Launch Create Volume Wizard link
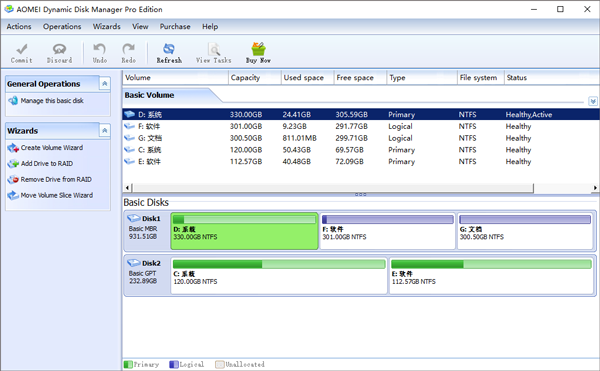 (x=52, y=148)
